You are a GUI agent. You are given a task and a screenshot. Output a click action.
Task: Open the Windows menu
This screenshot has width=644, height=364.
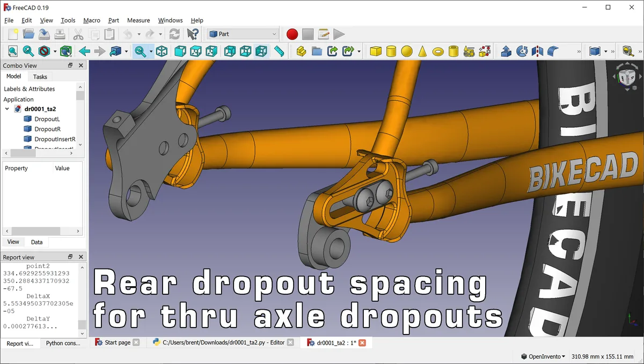[170, 20]
